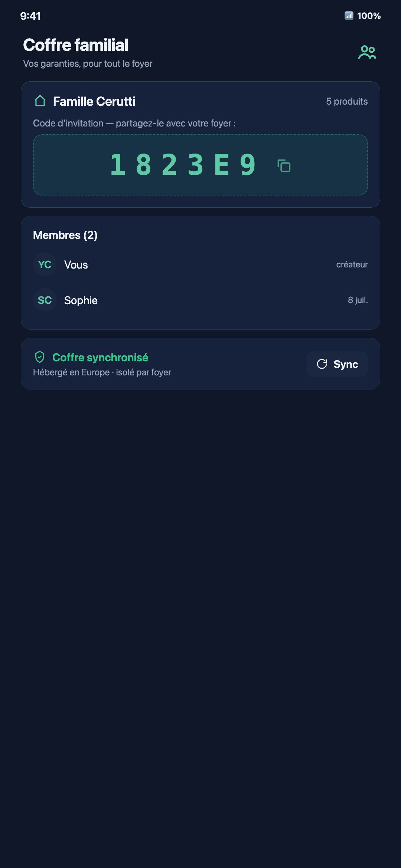Tap the Coffre synchronisé status text
The height and width of the screenshot is (868, 401).
point(100,357)
